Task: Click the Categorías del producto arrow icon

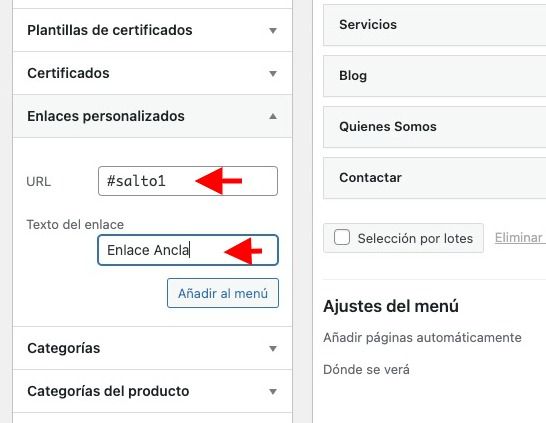Action: (273, 392)
